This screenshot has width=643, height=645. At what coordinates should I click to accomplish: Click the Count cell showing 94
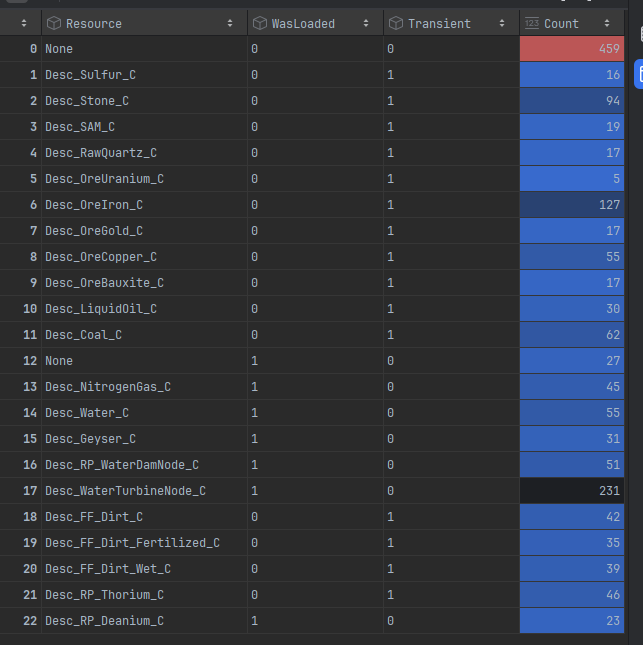click(572, 101)
